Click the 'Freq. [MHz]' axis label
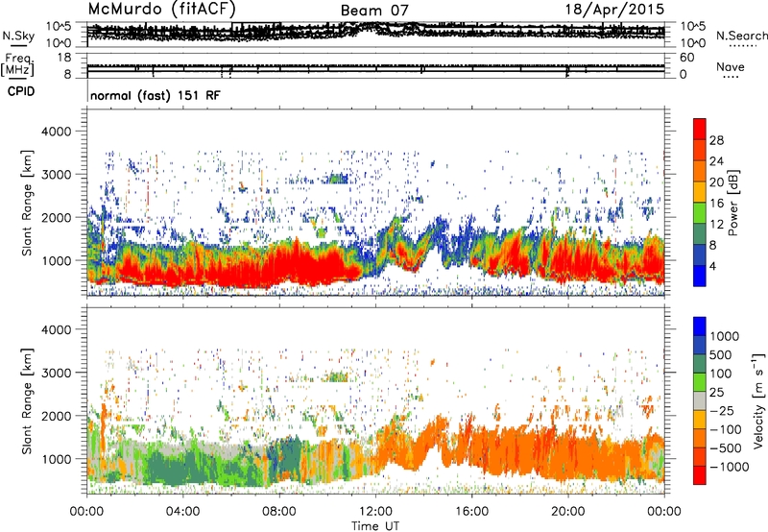 coord(17,65)
